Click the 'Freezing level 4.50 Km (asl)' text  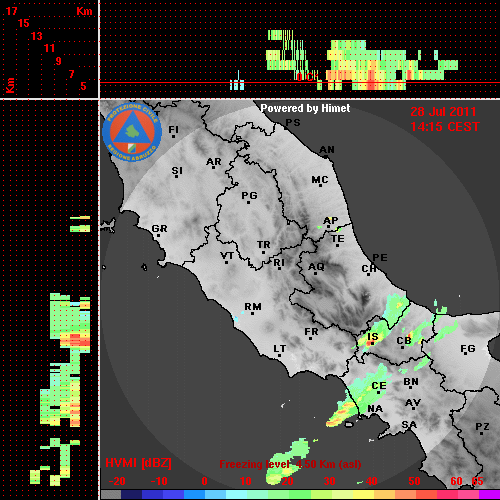(290, 464)
